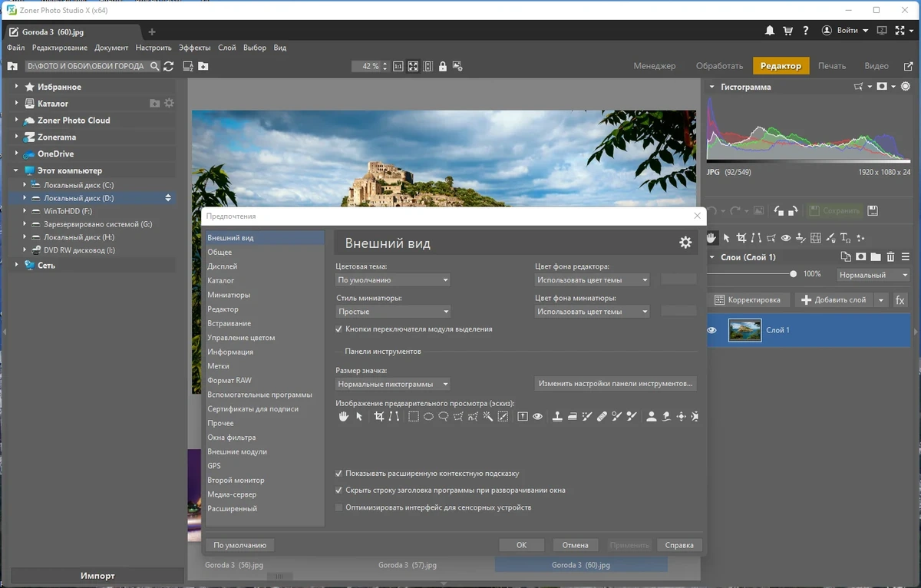Viewport: 921px width, 588px height.
Task: Click the Импорт button
Action: coord(97,576)
